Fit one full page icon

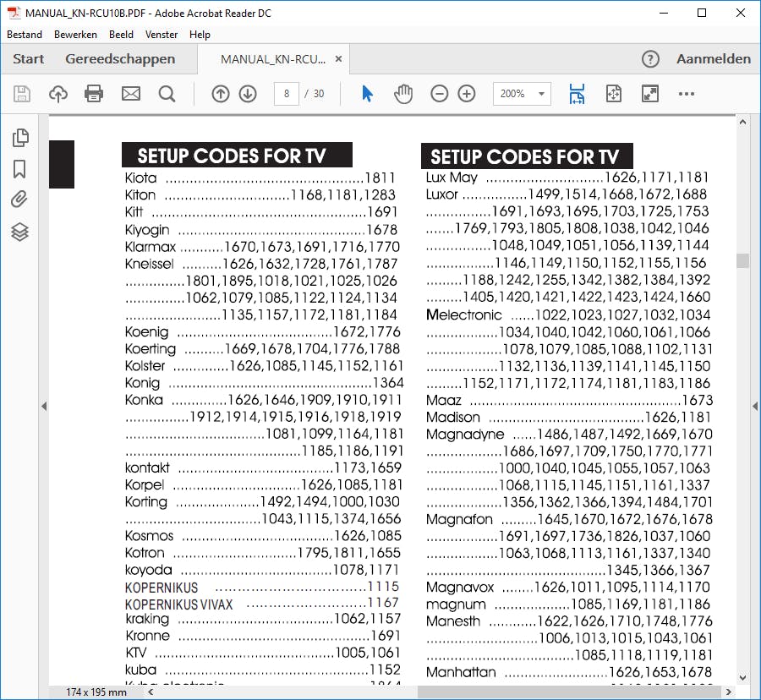tap(614, 94)
